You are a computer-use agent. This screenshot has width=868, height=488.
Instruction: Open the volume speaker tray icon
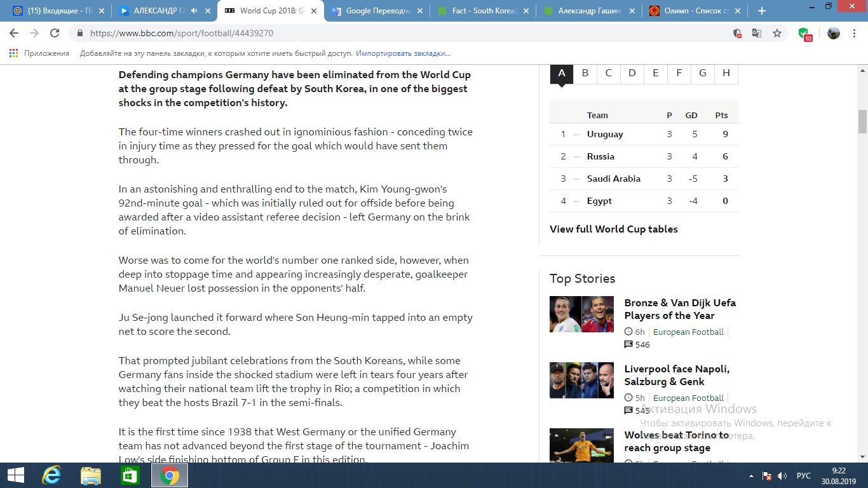point(783,476)
